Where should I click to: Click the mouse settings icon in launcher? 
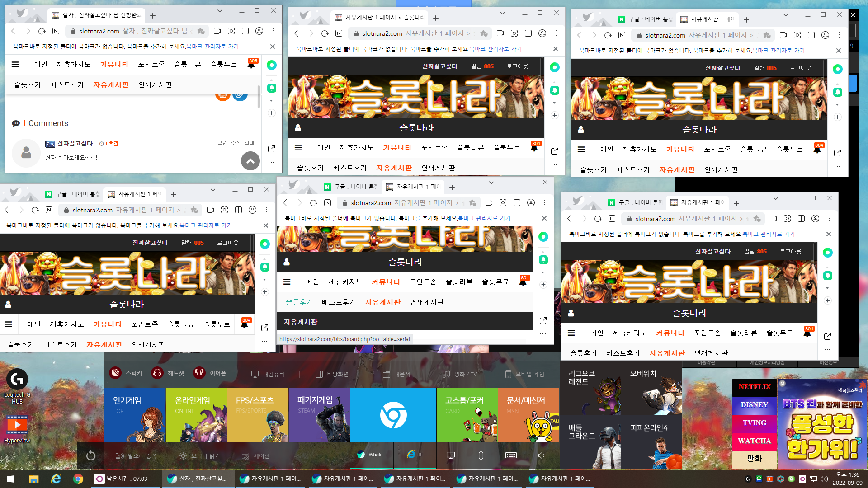[481, 455]
